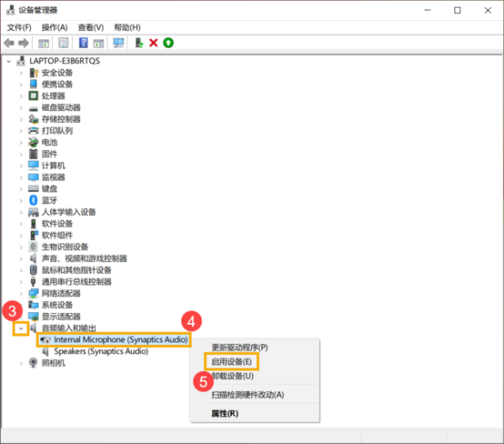
Task: Click the Device Manager title bar icon
Action: coord(11,10)
